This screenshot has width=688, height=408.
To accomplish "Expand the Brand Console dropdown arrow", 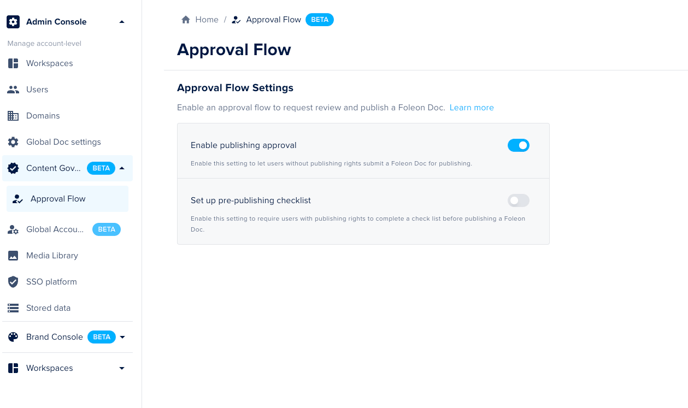I will coord(122,337).
